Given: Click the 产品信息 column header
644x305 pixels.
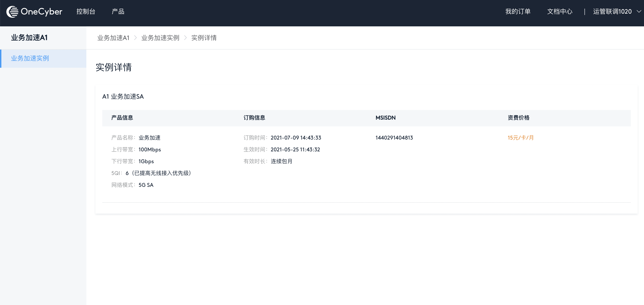Looking at the screenshot, I should 122,117.
